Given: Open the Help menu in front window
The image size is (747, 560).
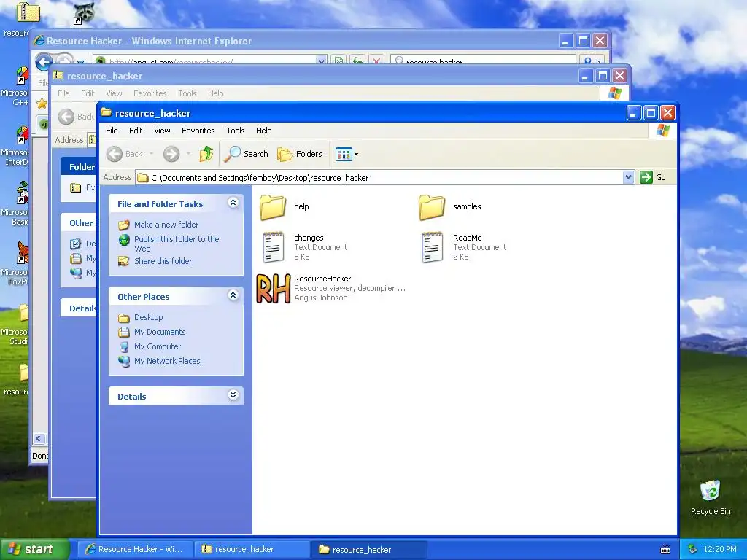Looking at the screenshot, I should click(263, 131).
